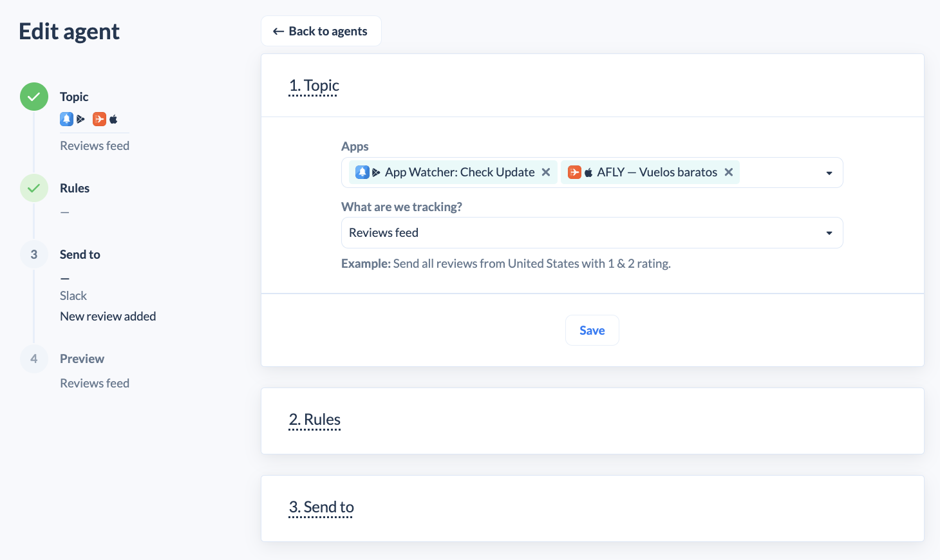940x560 pixels.
Task: Go to the Send to step in sidebar
Action: point(80,254)
